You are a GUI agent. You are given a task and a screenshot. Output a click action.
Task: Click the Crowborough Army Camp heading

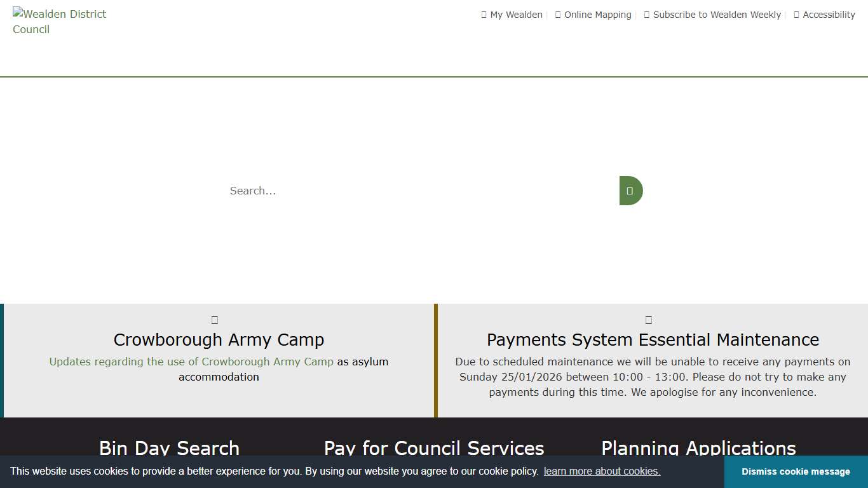pyautogui.click(x=219, y=340)
